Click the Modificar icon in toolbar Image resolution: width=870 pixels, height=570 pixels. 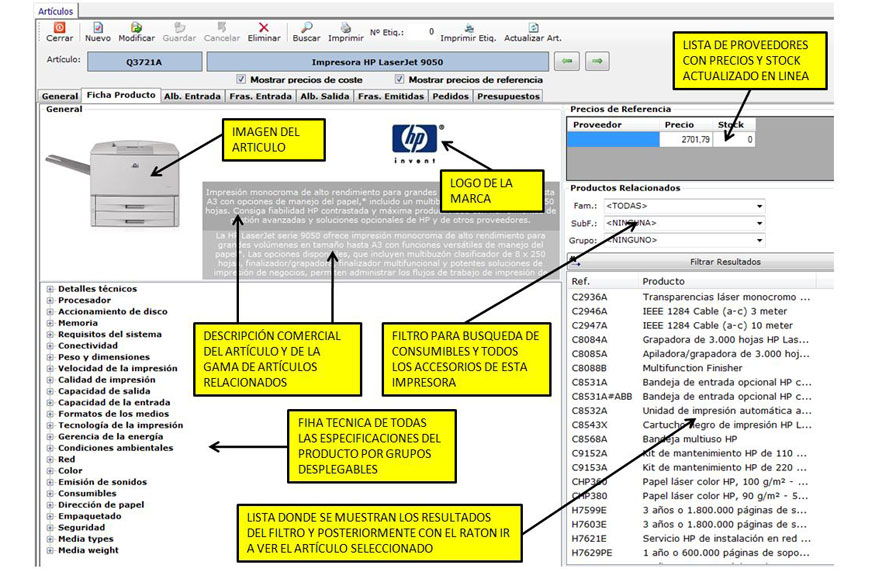[x=136, y=28]
